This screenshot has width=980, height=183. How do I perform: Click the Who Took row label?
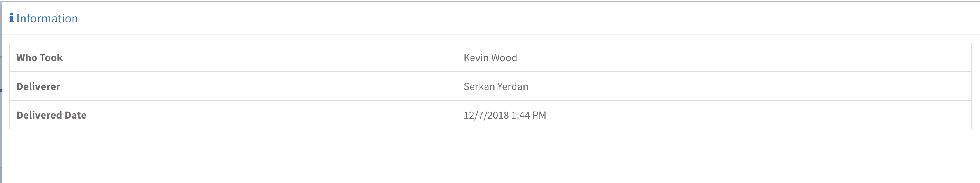(x=39, y=58)
